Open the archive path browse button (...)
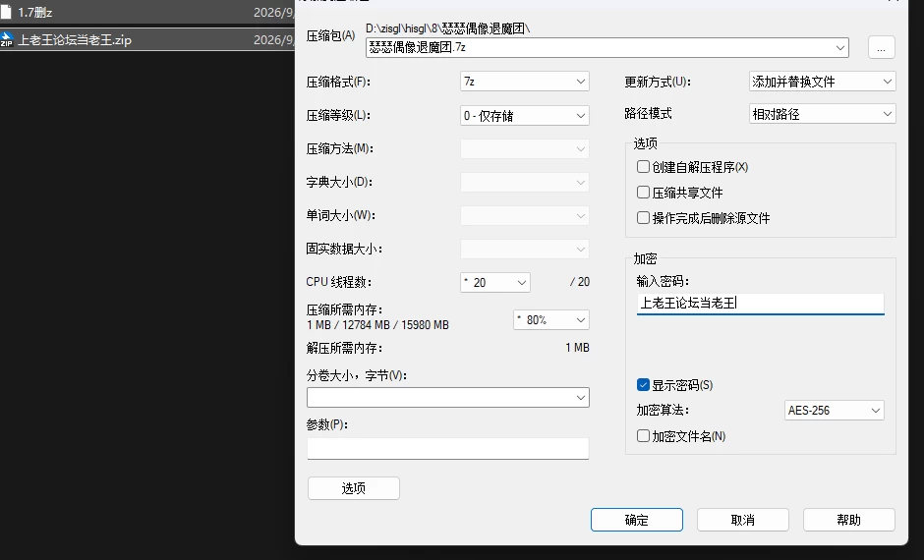The image size is (924, 560). [881, 47]
